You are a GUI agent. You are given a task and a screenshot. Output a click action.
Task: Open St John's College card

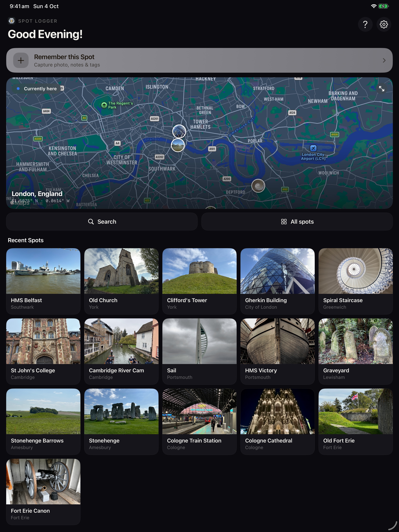(43, 351)
